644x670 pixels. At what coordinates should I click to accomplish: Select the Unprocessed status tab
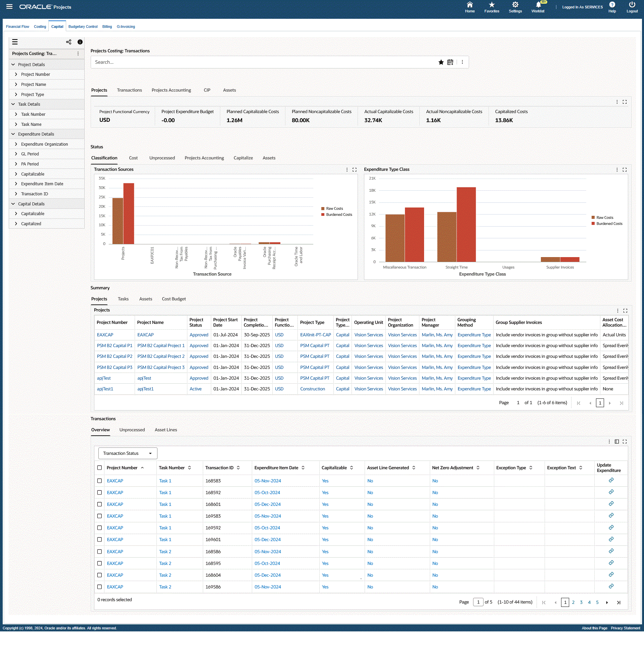(162, 158)
